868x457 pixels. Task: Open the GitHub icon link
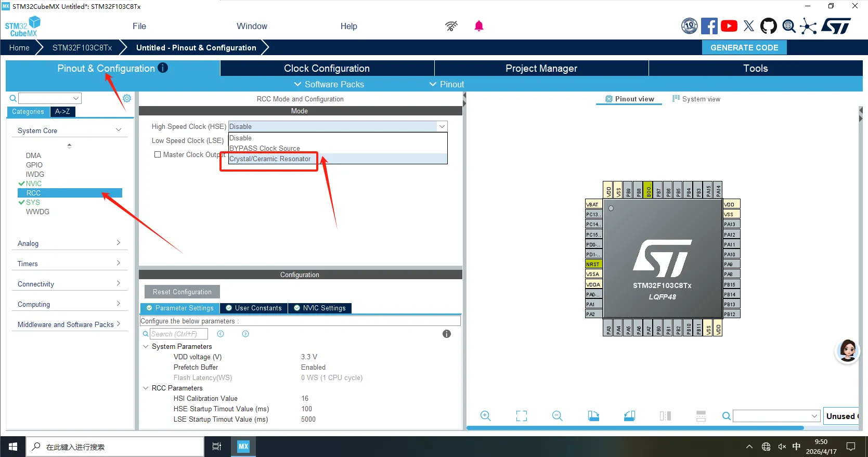[x=768, y=26]
